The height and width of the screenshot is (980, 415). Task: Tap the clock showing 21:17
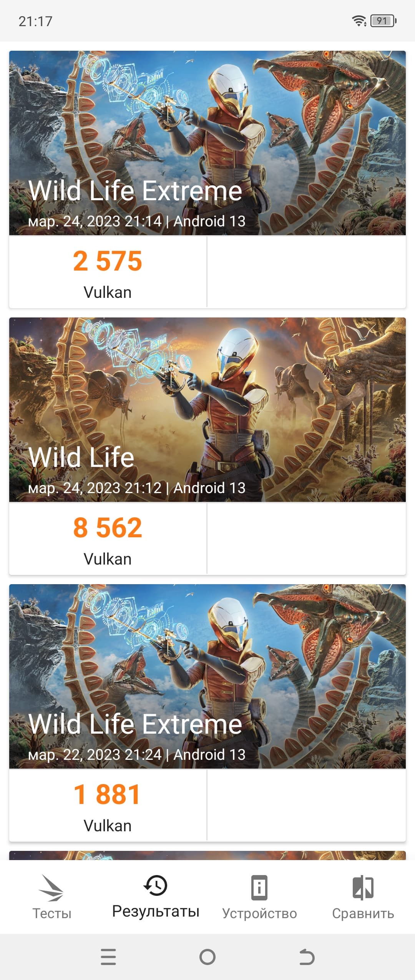[35, 21]
